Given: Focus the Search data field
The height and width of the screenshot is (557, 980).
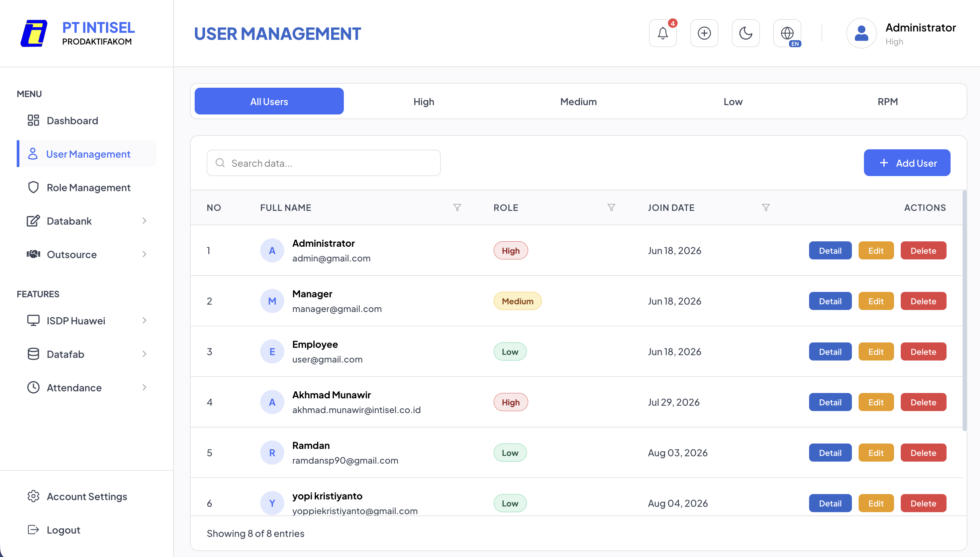Looking at the screenshot, I should coord(323,163).
